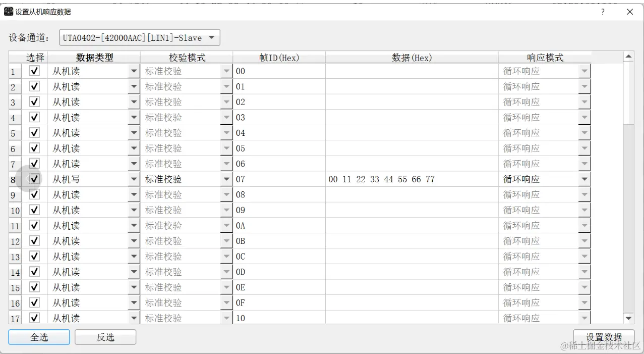Open response mode dropdown in row 4
644x354 pixels.
pos(584,118)
